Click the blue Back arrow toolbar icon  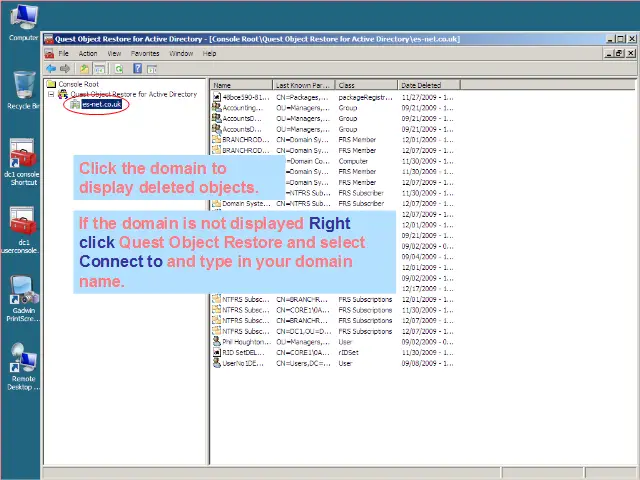(51, 69)
